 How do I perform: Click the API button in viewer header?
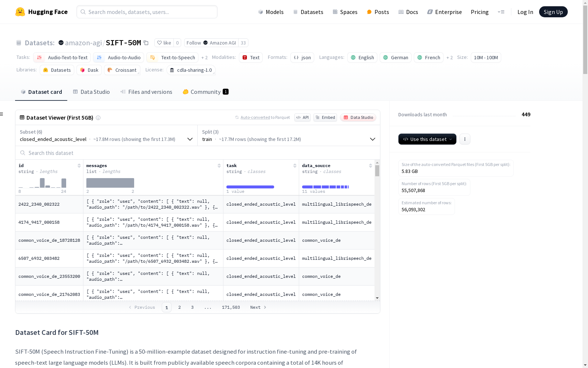pyautogui.click(x=302, y=117)
